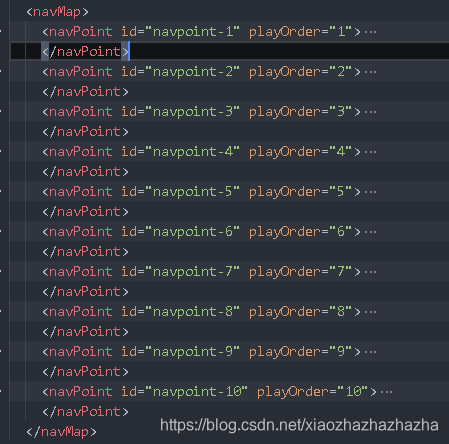Image resolution: width=449 pixels, height=444 pixels.
Task: Click playOrder value "3"
Action: [x=341, y=112]
